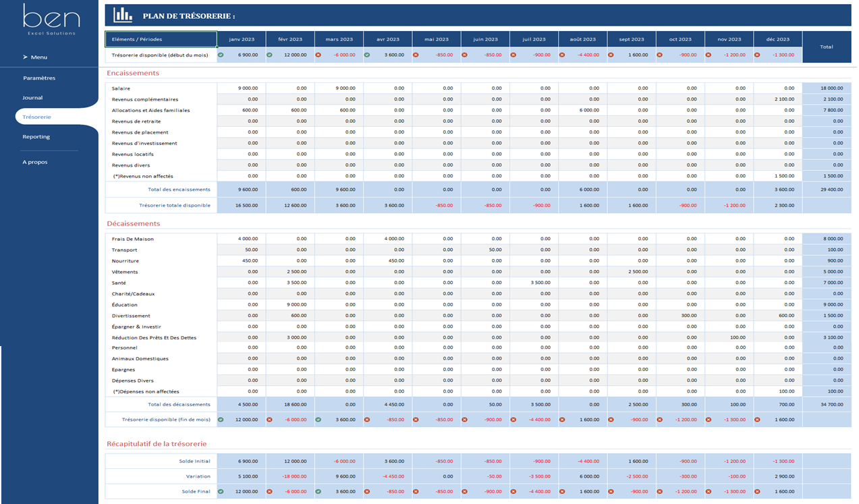
Task: Click the bar chart icon beside Plan de Trésorerie
Action: [123, 15]
